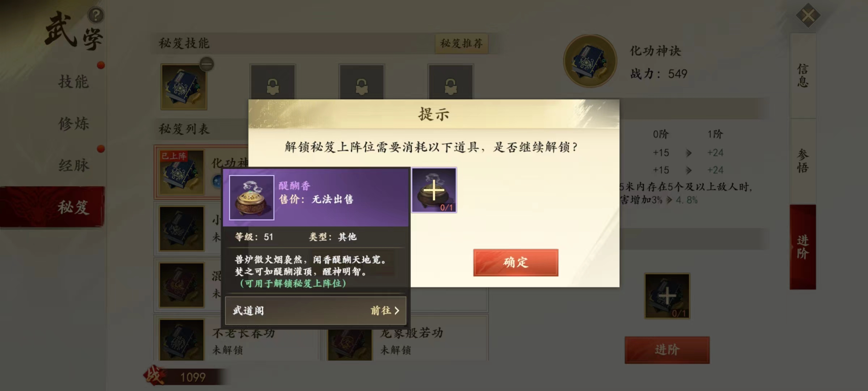Open the 参悟 right-side tab
Viewport: 868px width, 391px height.
803,161
